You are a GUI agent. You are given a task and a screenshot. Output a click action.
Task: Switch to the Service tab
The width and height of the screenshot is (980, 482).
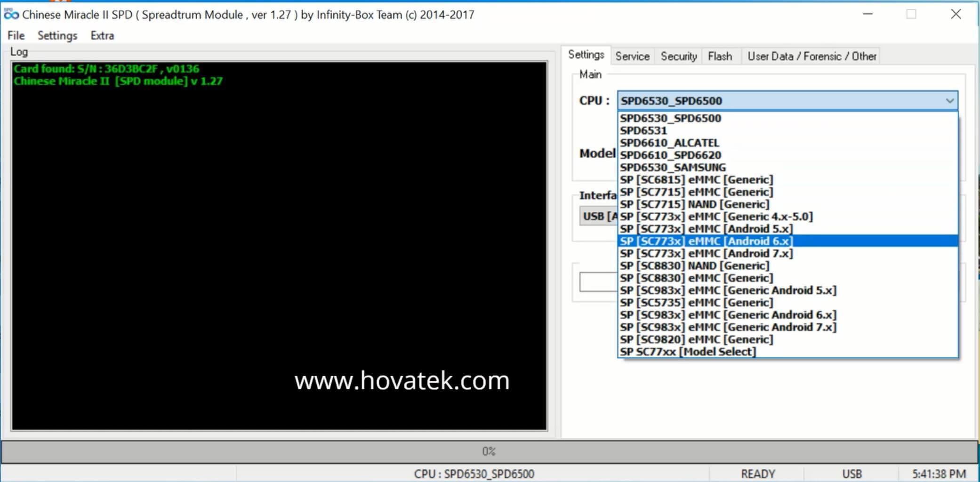pos(632,56)
